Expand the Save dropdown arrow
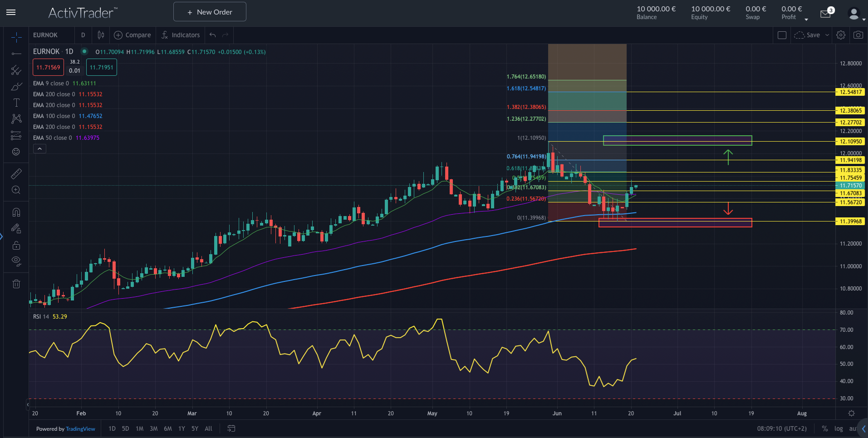868x438 pixels. point(827,35)
